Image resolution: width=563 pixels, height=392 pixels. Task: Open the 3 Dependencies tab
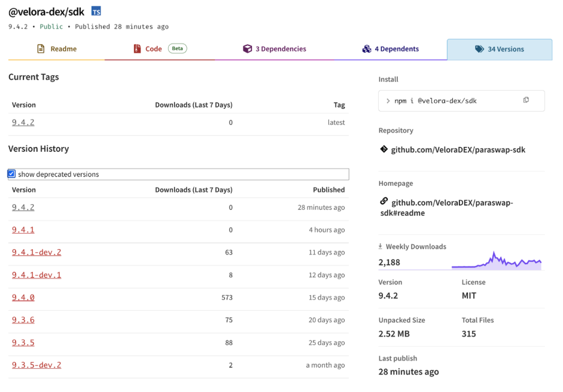coord(275,49)
